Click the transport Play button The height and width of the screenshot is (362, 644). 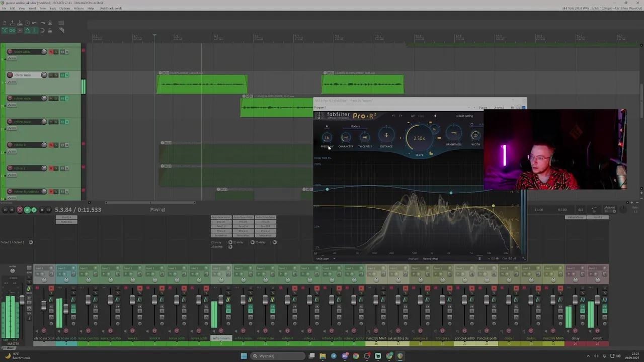click(x=27, y=210)
